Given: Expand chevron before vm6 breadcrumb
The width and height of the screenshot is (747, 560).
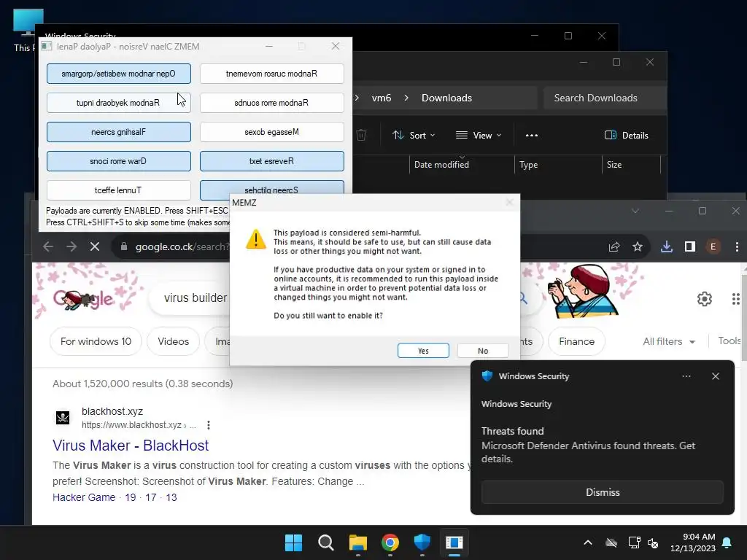Looking at the screenshot, I should click(x=357, y=98).
